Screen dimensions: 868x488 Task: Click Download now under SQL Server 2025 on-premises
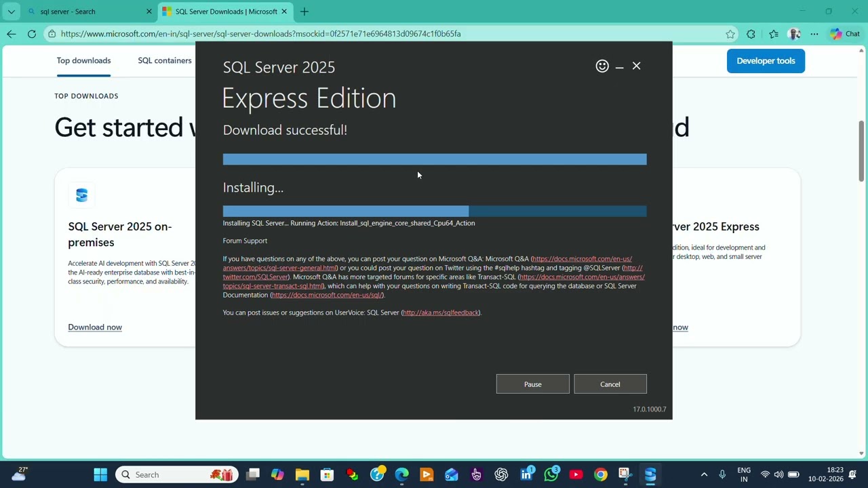point(95,327)
